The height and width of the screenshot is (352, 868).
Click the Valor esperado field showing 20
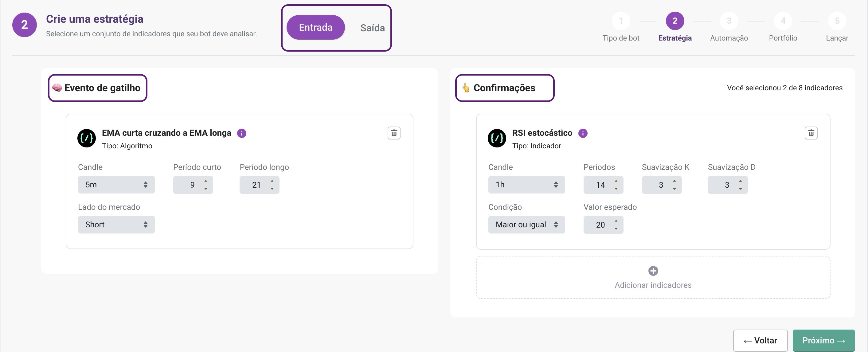pos(604,225)
